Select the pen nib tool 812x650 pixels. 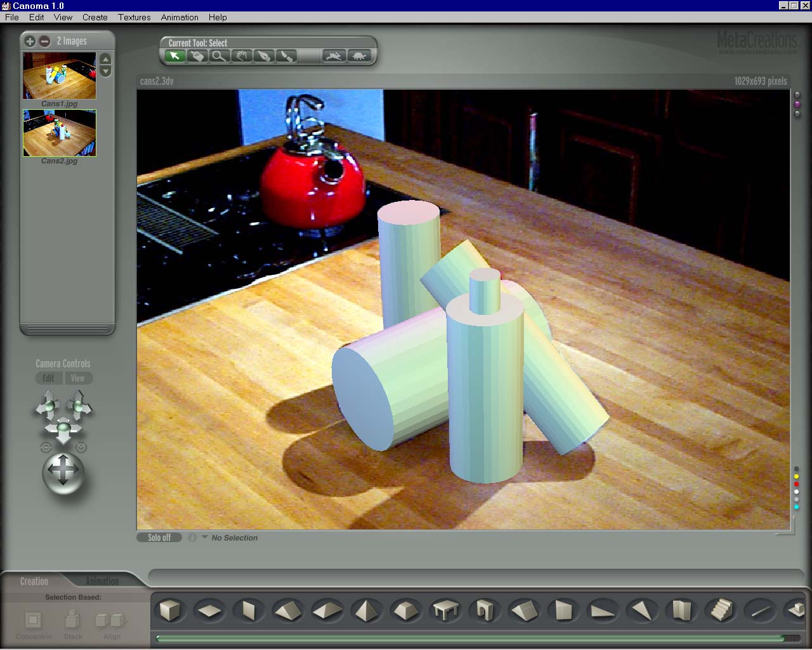263,56
